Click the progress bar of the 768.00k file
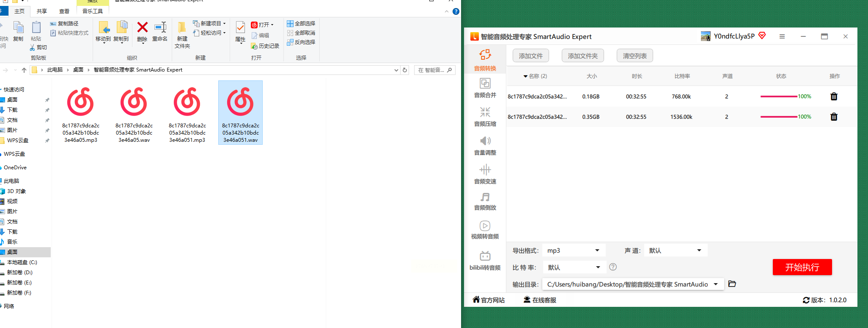Viewport: 868px width, 328px height. pyautogui.click(x=779, y=96)
